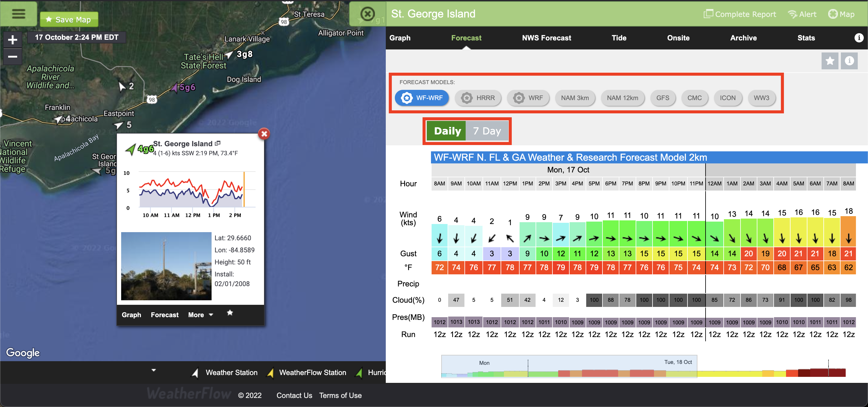Image resolution: width=868 pixels, height=407 pixels.
Task: Click the Save Map button
Action: [69, 20]
